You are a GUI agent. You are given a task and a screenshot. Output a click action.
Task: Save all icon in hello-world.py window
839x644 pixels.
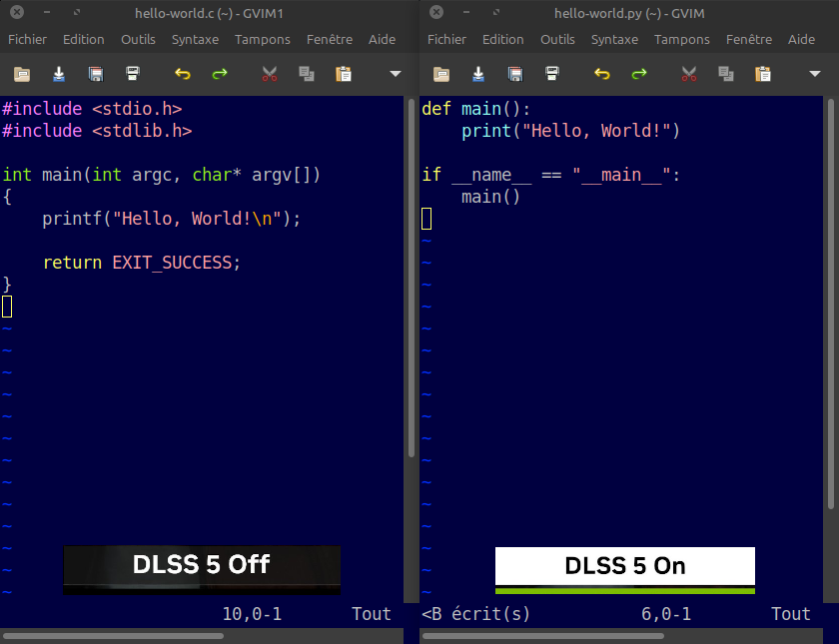point(515,74)
